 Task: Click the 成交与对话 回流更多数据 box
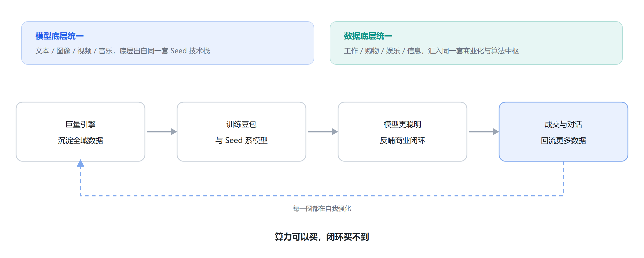(x=563, y=132)
